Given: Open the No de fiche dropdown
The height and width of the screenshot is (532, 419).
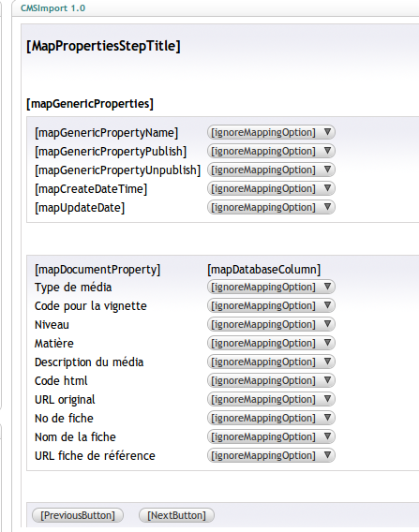Looking at the screenshot, I should pos(271,418).
